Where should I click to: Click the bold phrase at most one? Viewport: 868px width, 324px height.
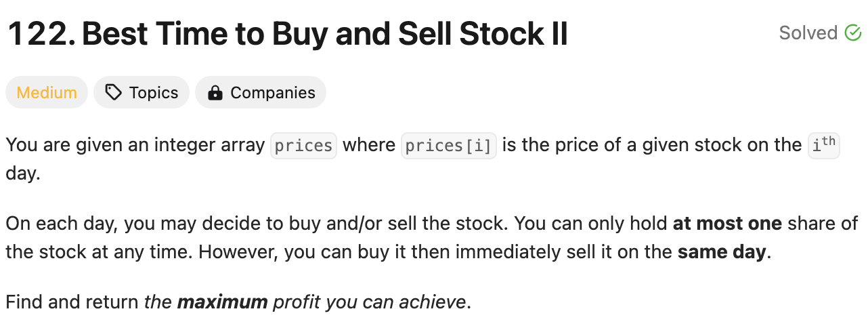(x=727, y=223)
